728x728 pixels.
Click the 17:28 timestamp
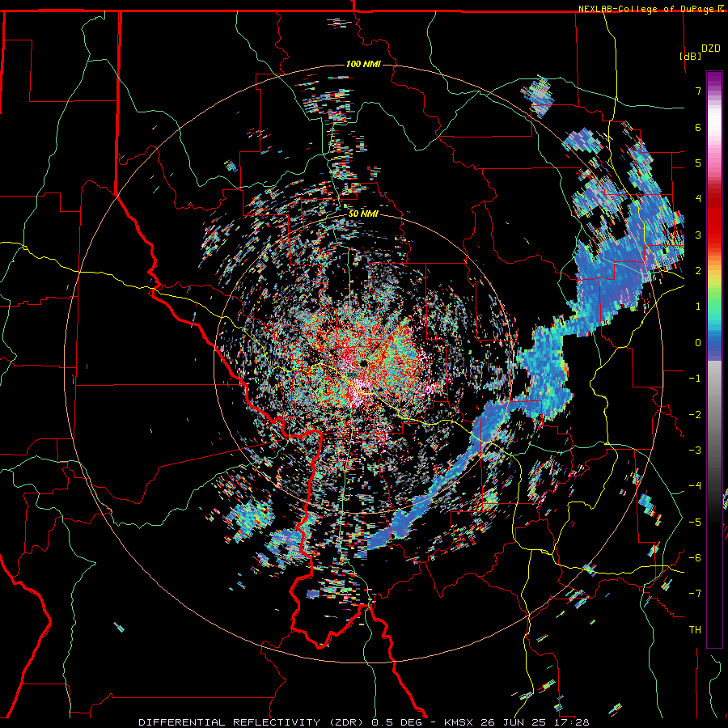tap(571, 722)
